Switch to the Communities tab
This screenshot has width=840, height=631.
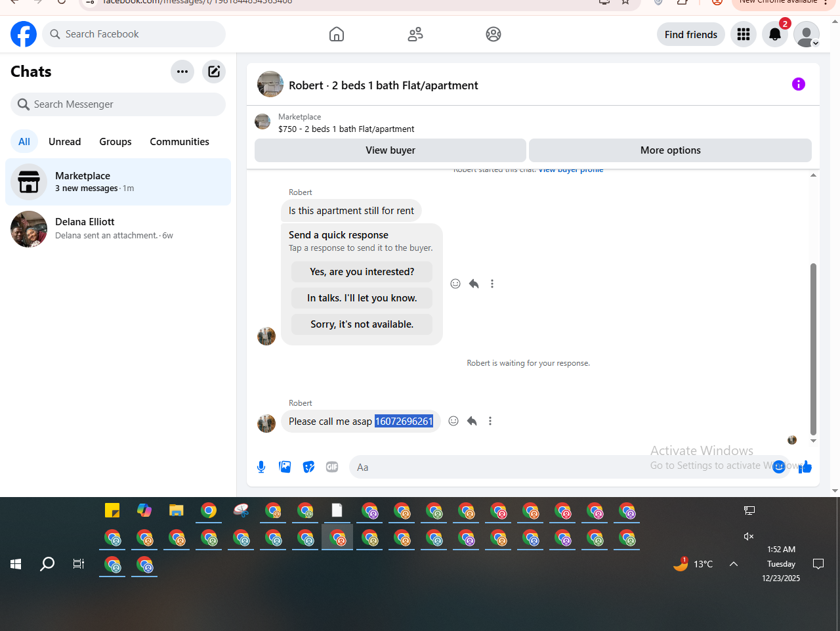(180, 142)
